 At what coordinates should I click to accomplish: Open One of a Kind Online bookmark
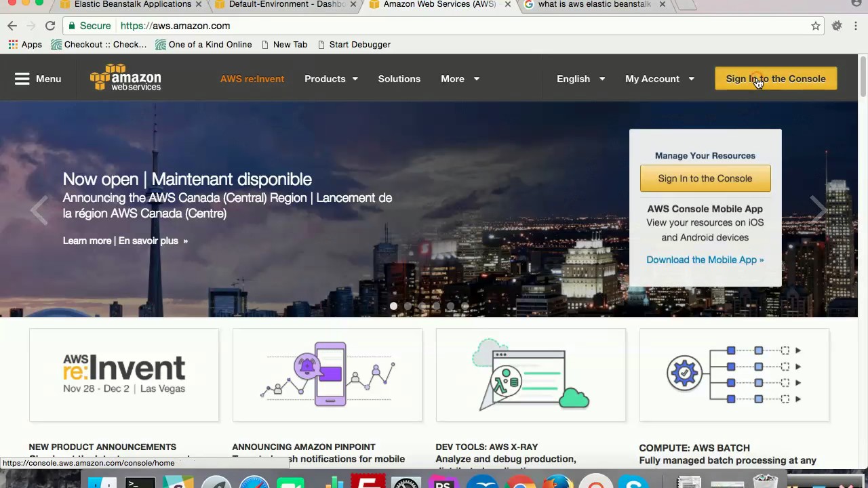point(203,45)
